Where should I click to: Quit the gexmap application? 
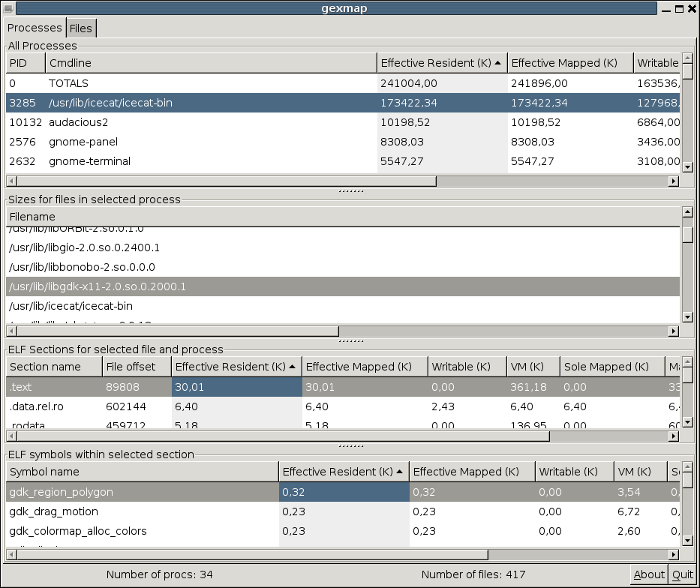click(x=683, y=574)
